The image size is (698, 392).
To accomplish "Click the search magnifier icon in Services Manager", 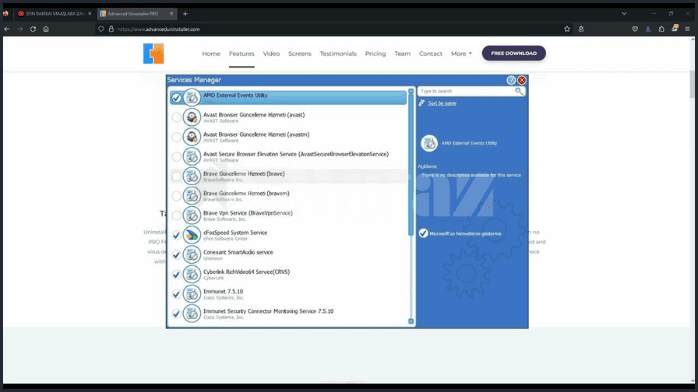I will click(x=519, y=91).
